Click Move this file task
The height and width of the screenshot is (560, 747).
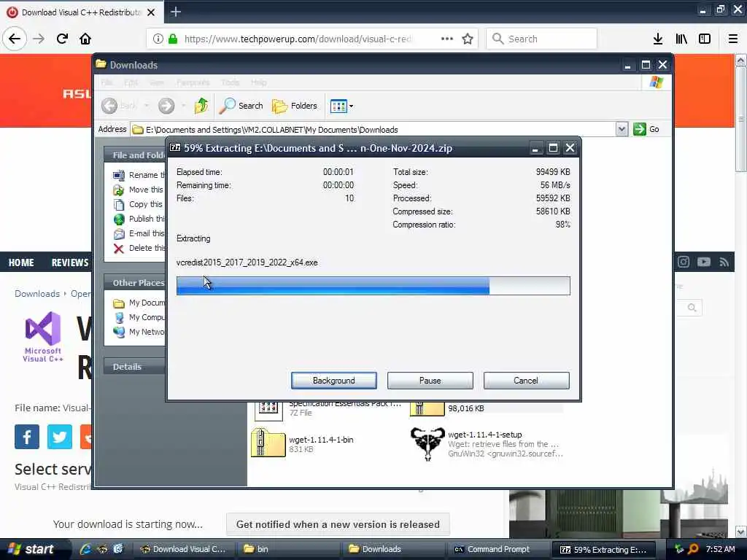[x=138, y=190]
